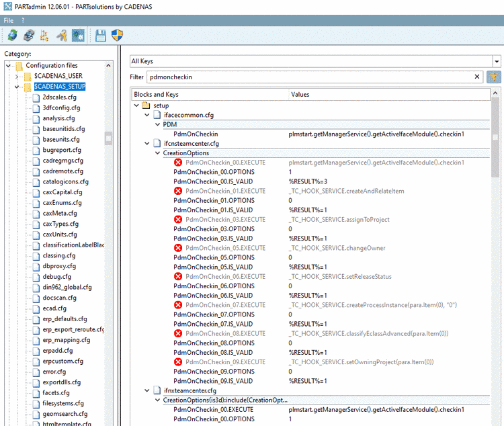
Task: Click the red X beside PdmOnCheckin_00.EXECUTE
Action: pos(178,163)
